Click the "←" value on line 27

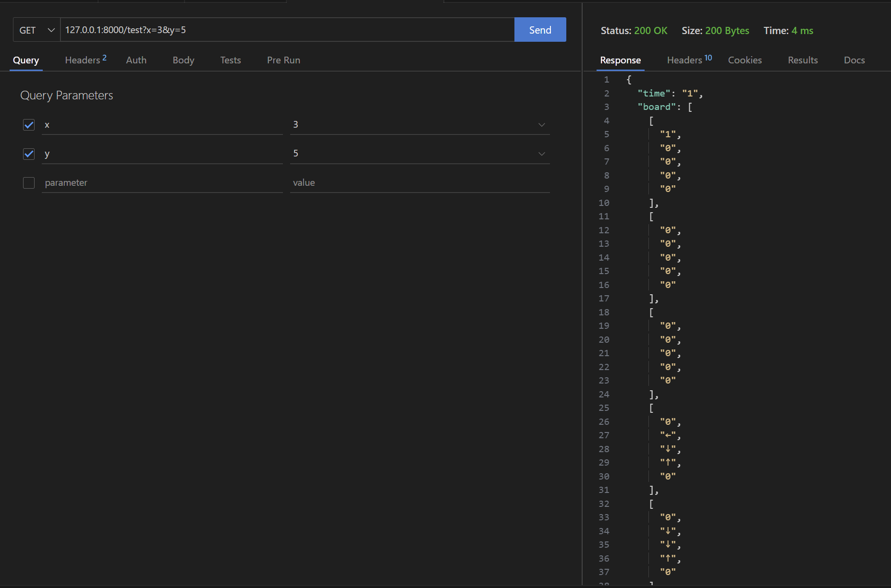coord(668,435)
